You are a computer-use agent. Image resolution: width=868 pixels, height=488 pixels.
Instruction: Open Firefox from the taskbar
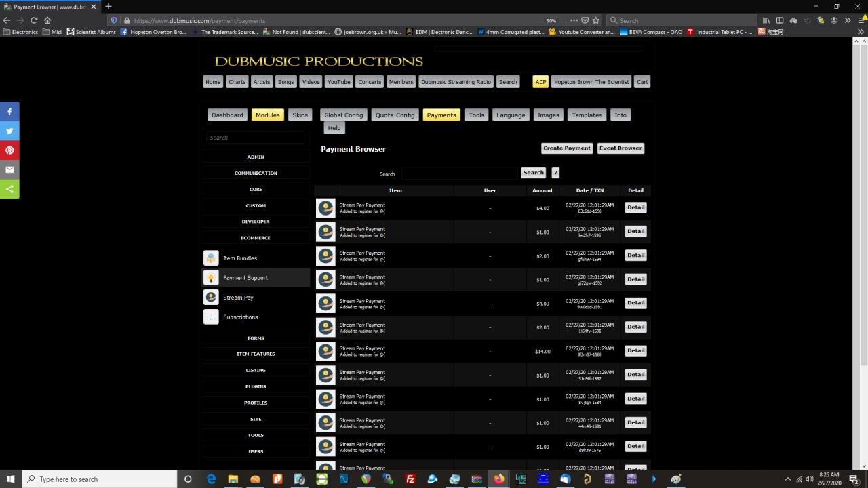click(x=499, y=479)
